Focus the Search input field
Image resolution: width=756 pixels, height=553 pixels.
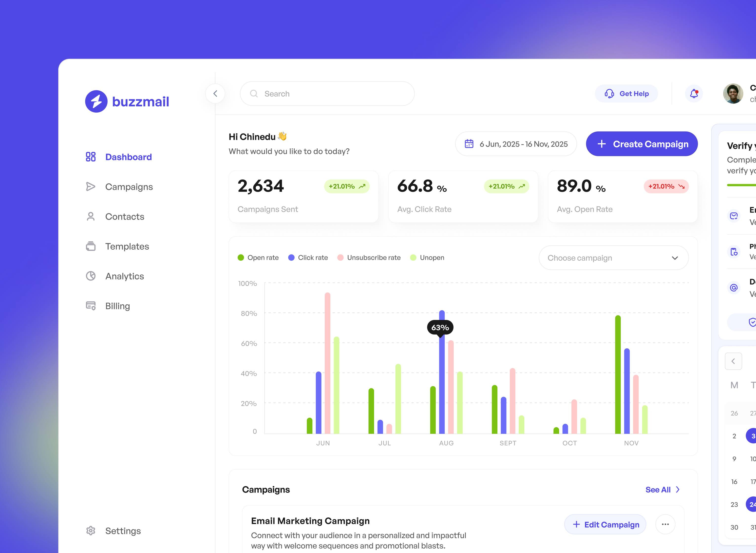335,94
